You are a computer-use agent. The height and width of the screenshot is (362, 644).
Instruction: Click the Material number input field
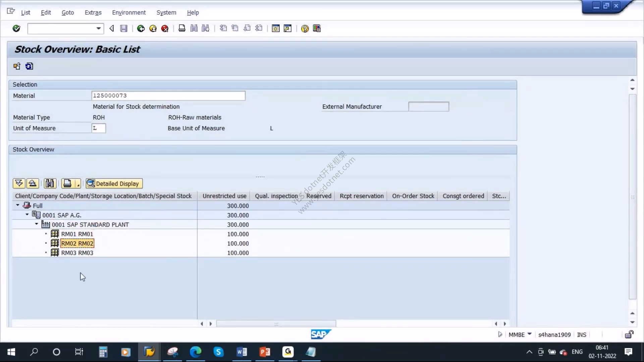(x=168, y=96)
